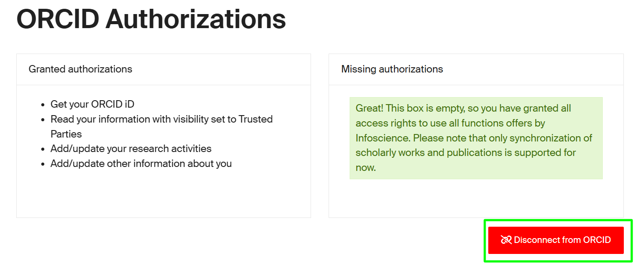Select the "Add/update your research activities" permission

(131, 148)
